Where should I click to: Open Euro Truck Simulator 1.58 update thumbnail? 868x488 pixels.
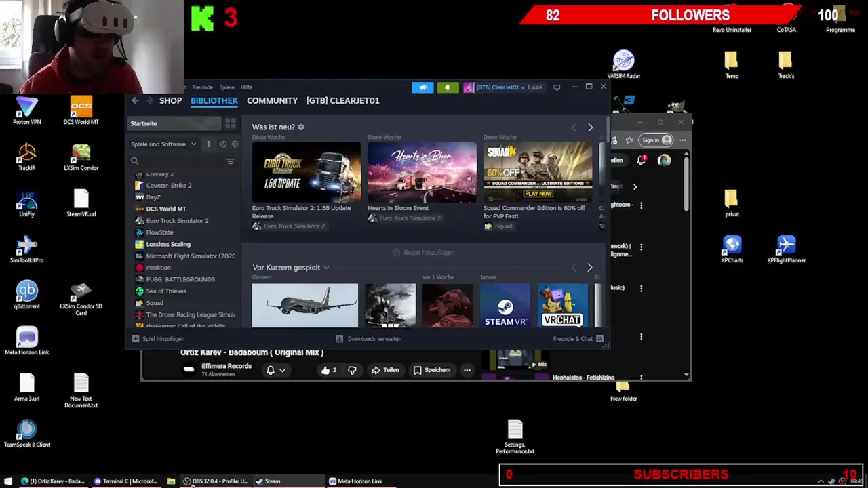click(307, 173)
